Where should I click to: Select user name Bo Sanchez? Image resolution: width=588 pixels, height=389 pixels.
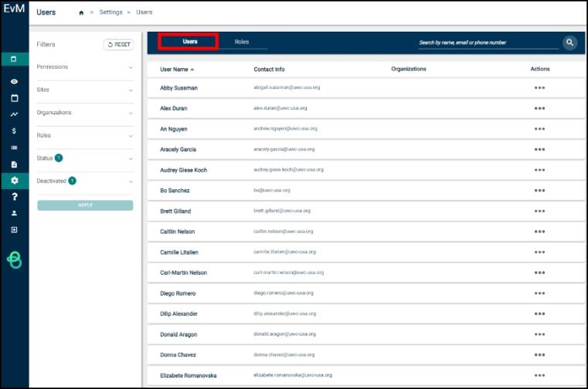[175, 191]
